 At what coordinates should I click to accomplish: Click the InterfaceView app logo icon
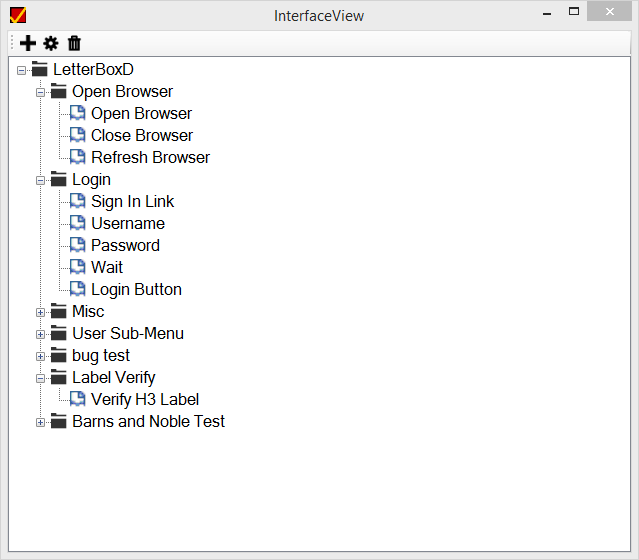coord(18,15)
